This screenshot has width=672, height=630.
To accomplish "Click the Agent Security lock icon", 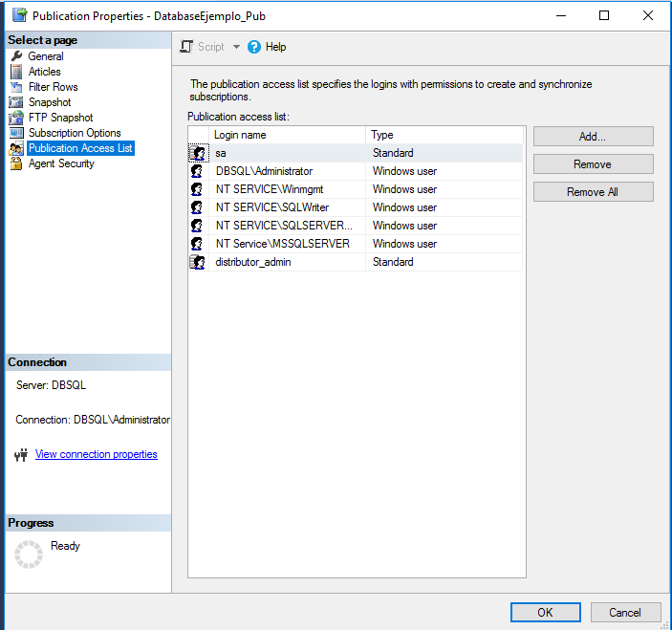I will click(16, 163).
